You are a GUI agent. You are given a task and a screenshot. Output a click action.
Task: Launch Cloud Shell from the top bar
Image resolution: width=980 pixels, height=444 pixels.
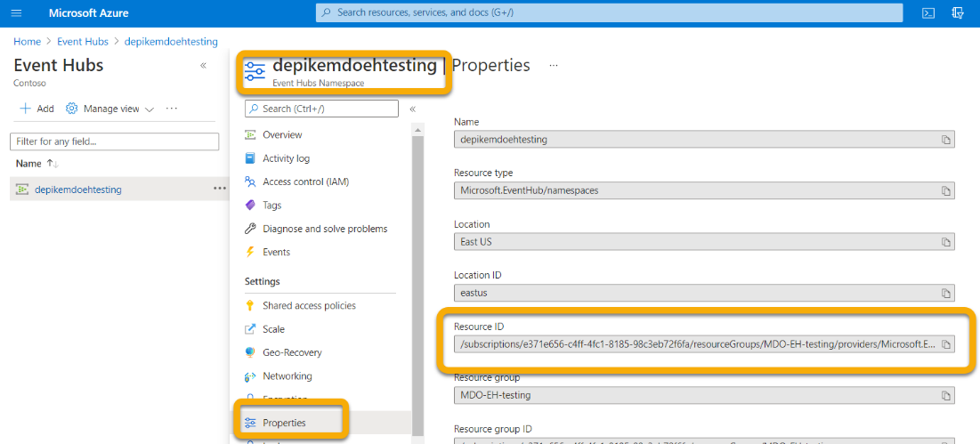pos(928,13)
